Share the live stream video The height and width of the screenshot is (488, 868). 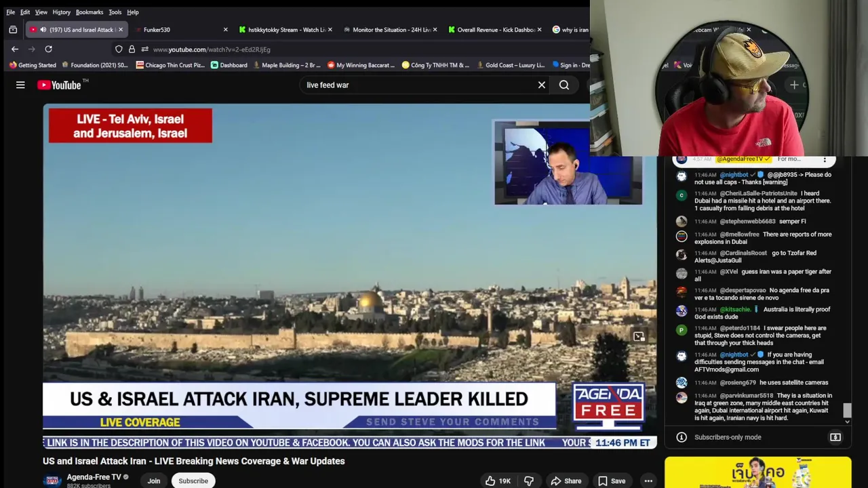tap(566, 481)
